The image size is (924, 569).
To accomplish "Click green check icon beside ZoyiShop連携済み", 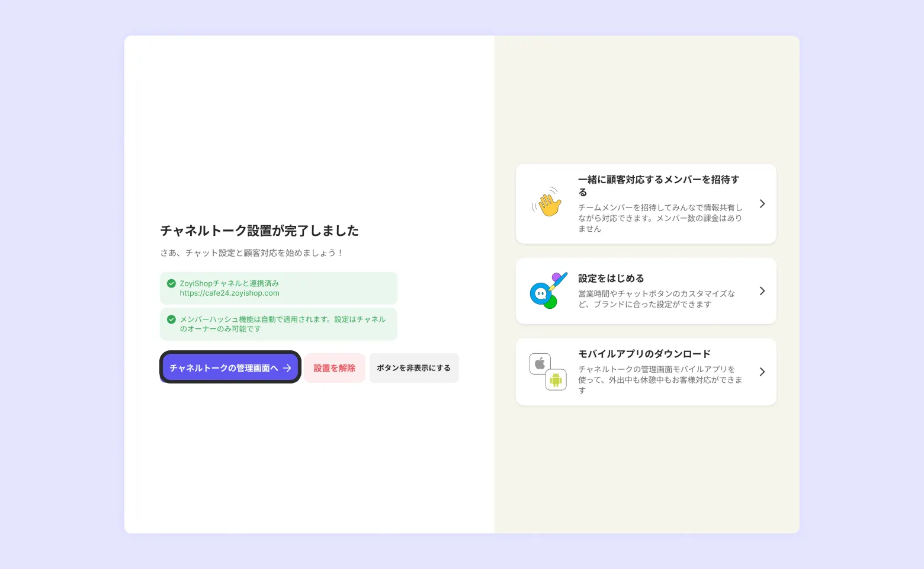I will pos(171,283).
